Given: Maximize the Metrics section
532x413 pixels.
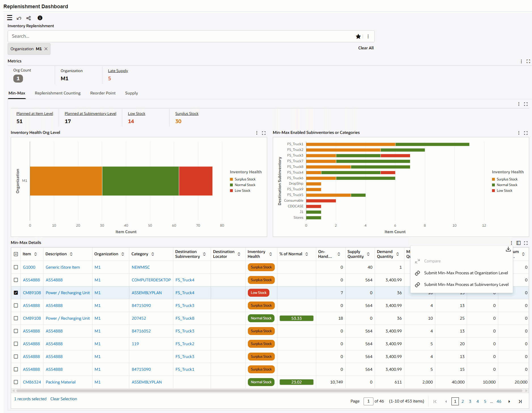Looking at the screenshot, I should tap(528, 61).
